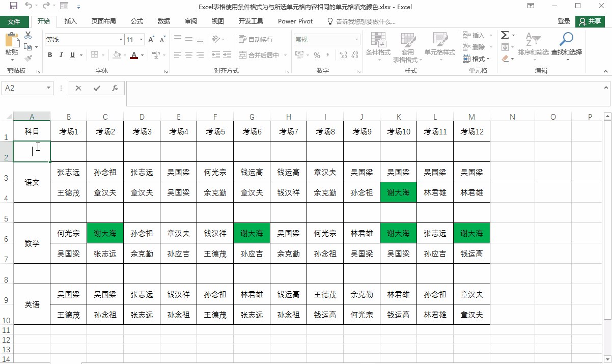Click the cell borders icon
The image size is (612, 364).
pos(94,55)
